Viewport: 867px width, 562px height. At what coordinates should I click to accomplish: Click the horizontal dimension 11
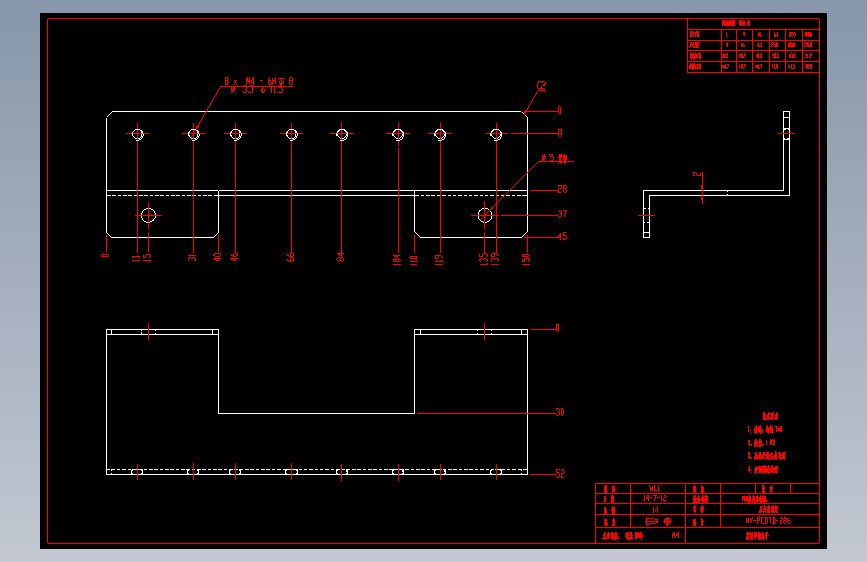[136, 257]
